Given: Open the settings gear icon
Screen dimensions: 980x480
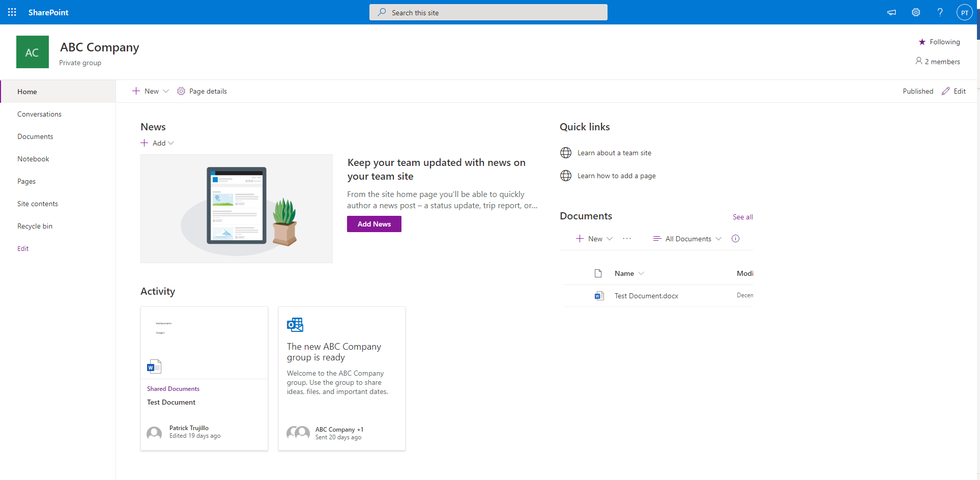Looking at the screenshot, I should click(915, 12).
